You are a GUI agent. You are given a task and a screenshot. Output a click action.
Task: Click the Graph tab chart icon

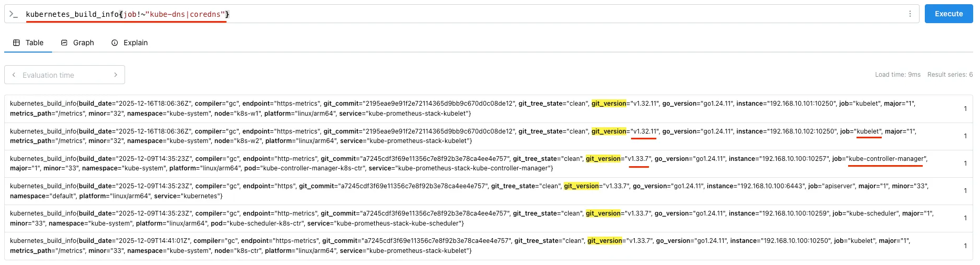(64, 43)
